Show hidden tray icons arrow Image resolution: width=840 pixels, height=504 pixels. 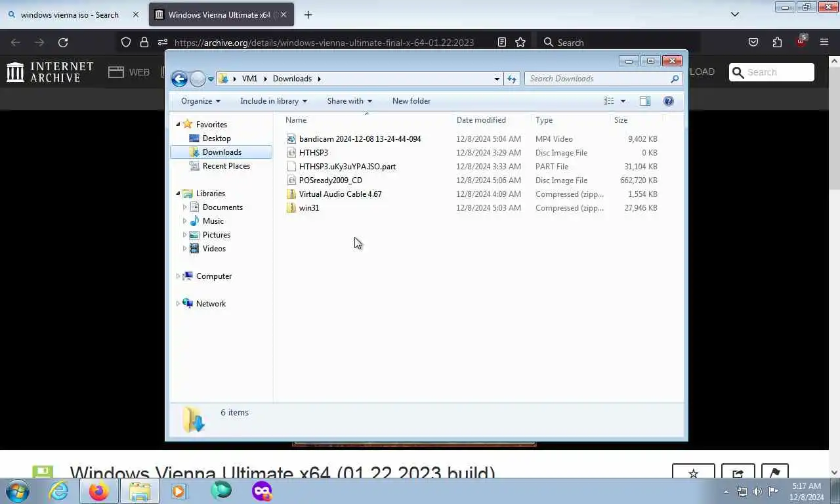click(x=726, y=492)
